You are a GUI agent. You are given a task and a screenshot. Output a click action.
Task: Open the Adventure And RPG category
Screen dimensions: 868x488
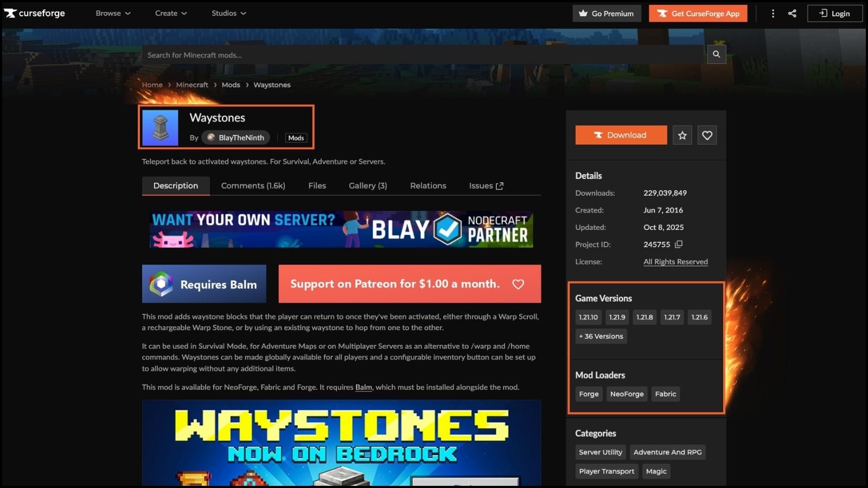coord(667,452)
